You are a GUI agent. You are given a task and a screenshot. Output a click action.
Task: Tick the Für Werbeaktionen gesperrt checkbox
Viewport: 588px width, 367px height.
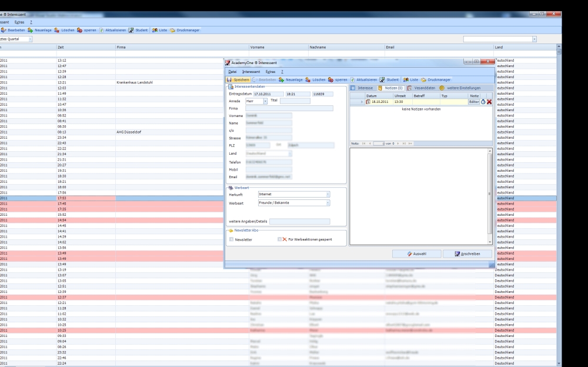pyautogui.click(x=280, y=240)
